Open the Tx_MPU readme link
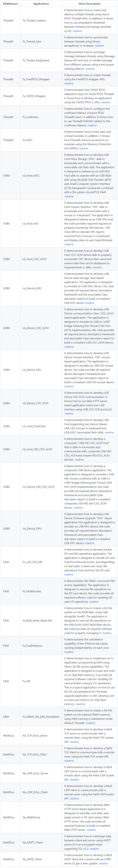Viewport: 118px width, 868px height. pyautogui.click(x=84, y=148)
